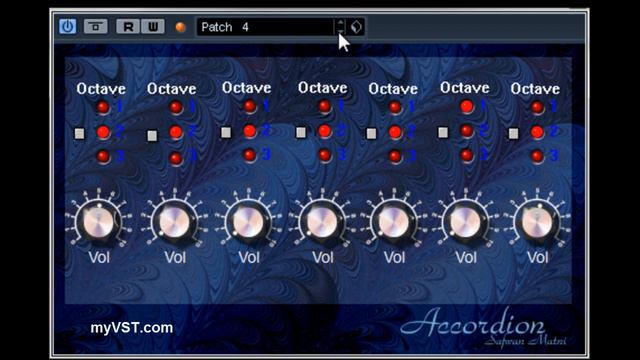This screenshot has width=640, height=360.
Task: Select octave 3 LED in fourth column
Action: (x=324, y=155)
